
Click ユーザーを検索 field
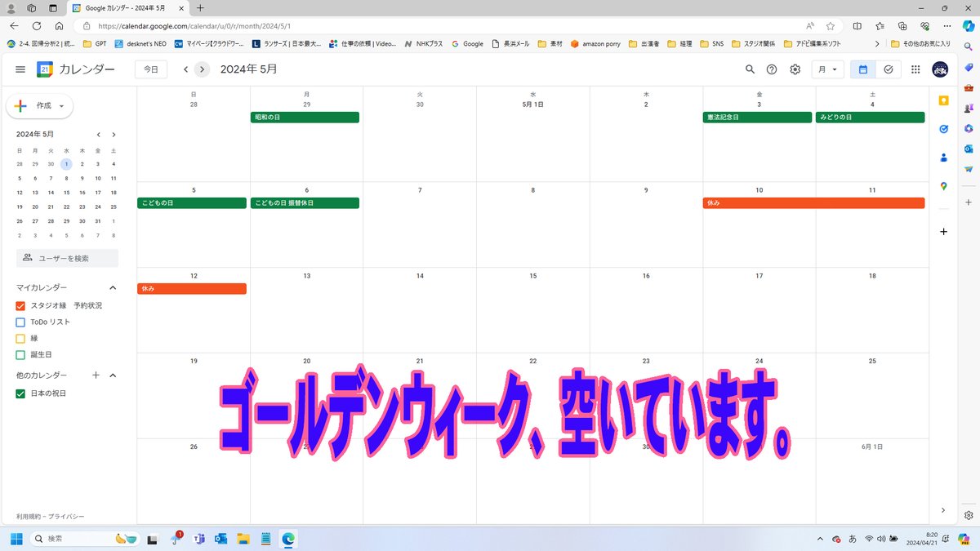(x=67, y=258)
